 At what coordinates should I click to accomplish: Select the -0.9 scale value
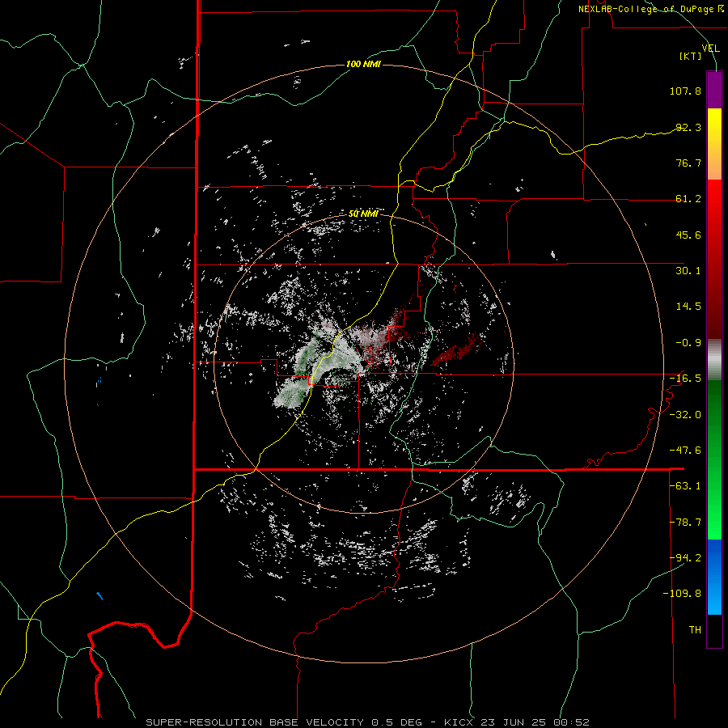tap(688, 343)
